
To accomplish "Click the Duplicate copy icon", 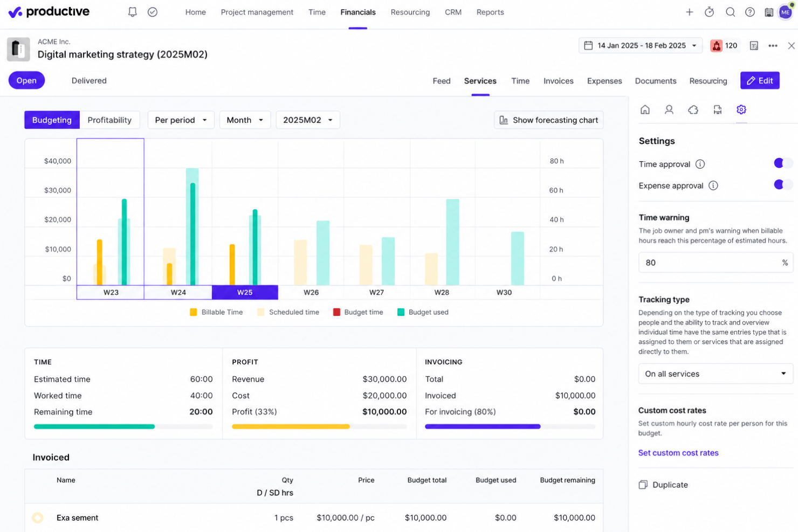I will [643, 485].
